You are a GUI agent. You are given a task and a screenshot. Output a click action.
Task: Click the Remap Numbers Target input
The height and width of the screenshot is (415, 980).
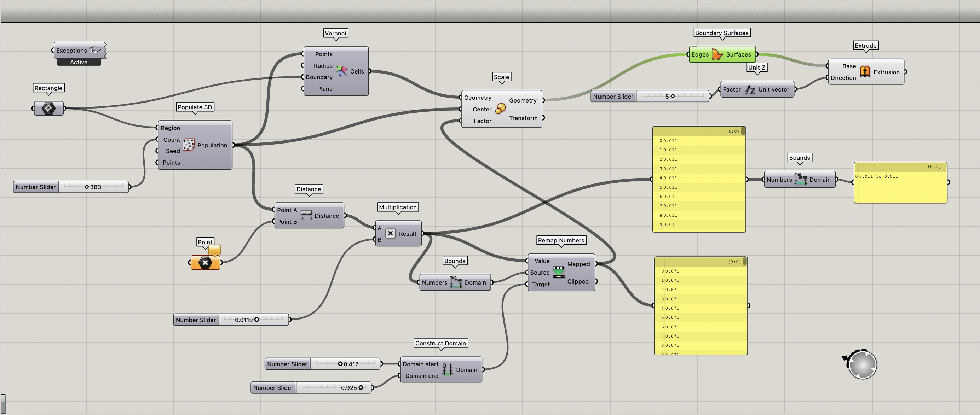541,284
